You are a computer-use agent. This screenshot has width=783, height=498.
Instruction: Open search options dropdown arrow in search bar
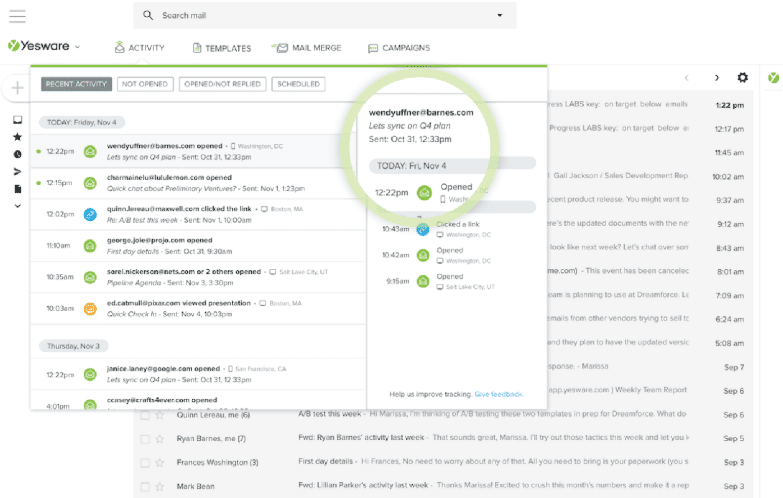500,16
